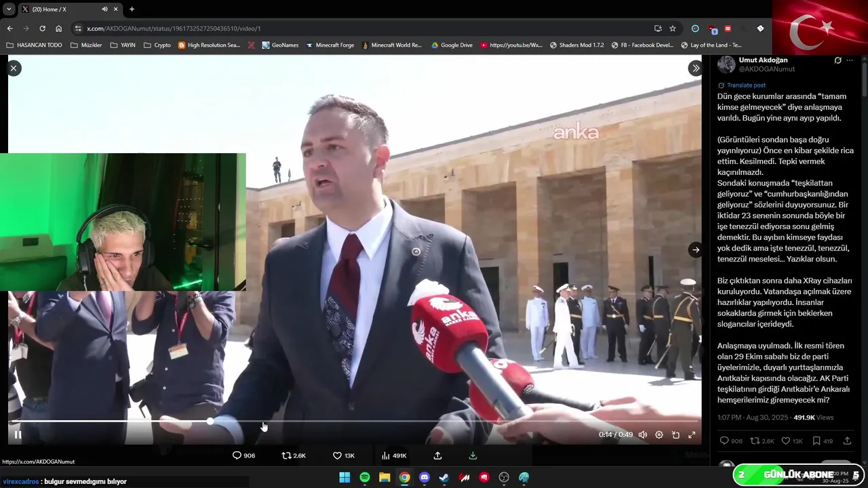Open File Explorer from the taskbar
The width and height of the screenshot is (868, 488).
[x=384, y=477]
